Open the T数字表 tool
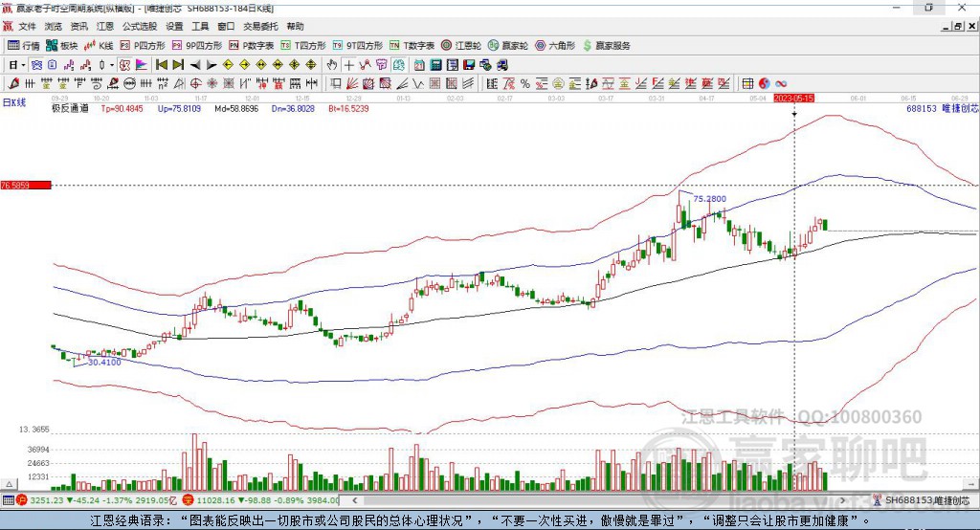Image resolution: width=980 pixels, height=530 pixels. tap(412, 46)
